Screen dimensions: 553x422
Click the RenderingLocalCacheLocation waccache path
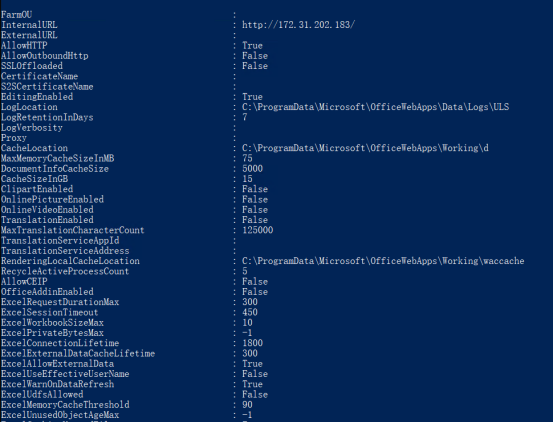(383, 261)
